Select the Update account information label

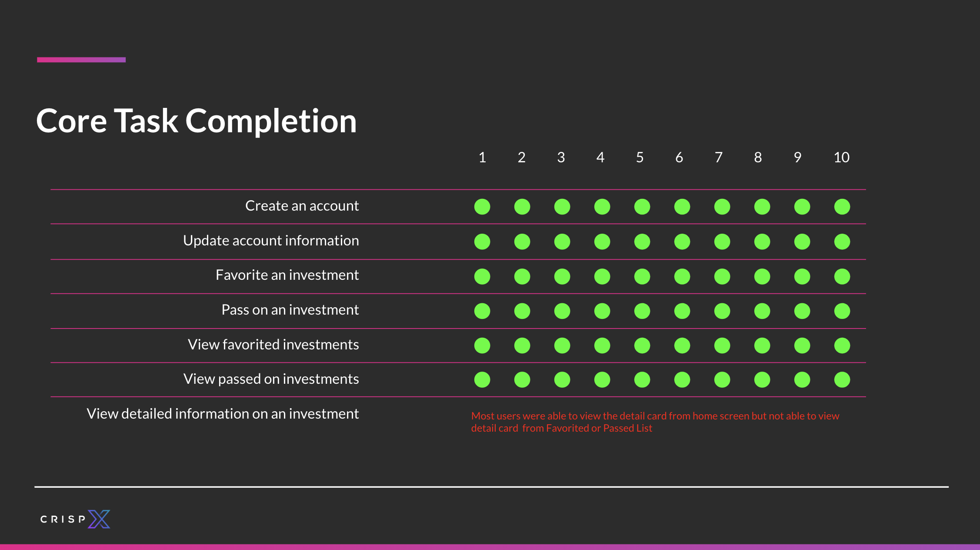271,241
